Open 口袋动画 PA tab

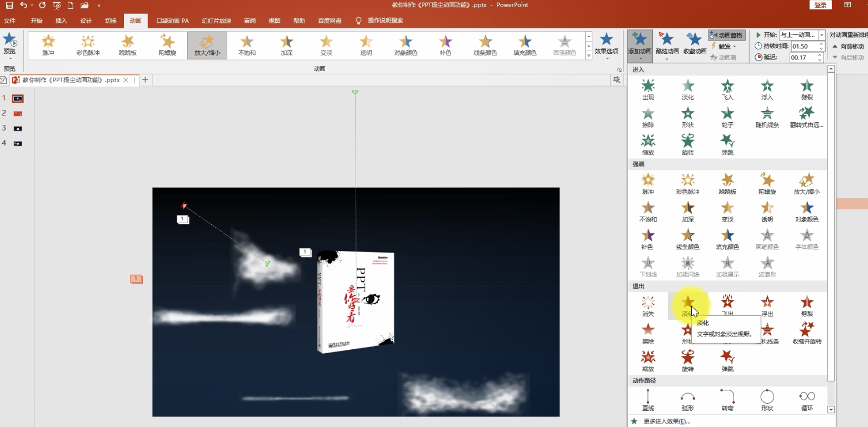click(172, 21)
